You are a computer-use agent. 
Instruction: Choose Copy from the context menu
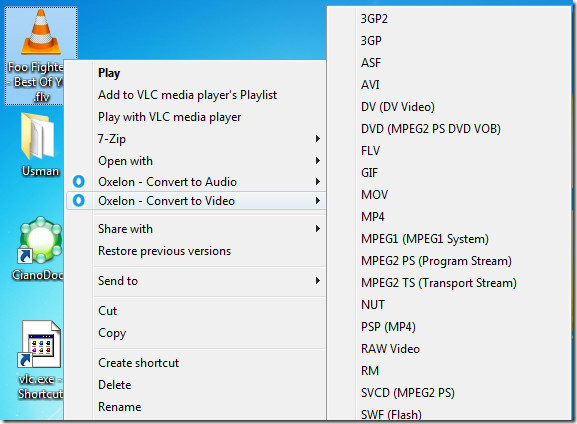pos(112,333)
